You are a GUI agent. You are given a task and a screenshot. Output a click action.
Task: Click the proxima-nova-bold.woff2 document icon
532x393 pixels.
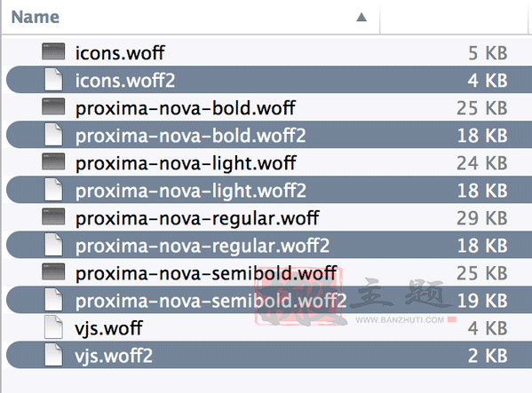click(x=53, y=135)
